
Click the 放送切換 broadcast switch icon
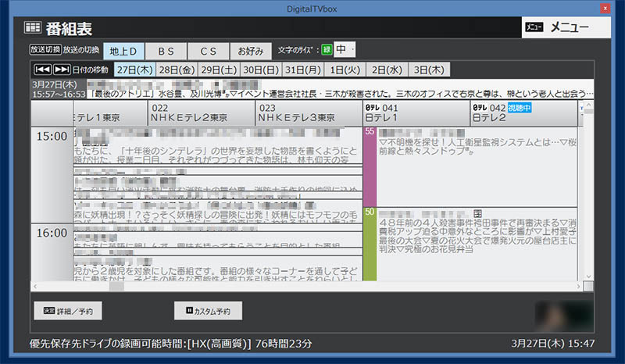[45, 50]
